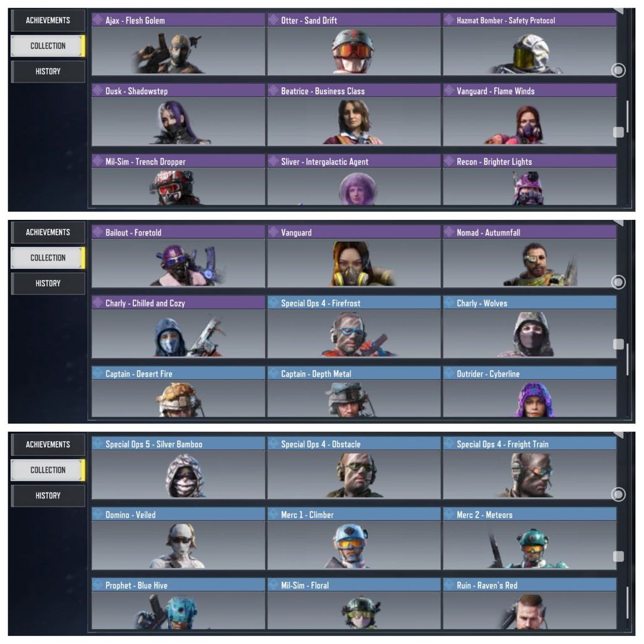Toggle the circular button next to Nomad - Autumnfall
Screen dimensions: 644x644
point(618,282)
